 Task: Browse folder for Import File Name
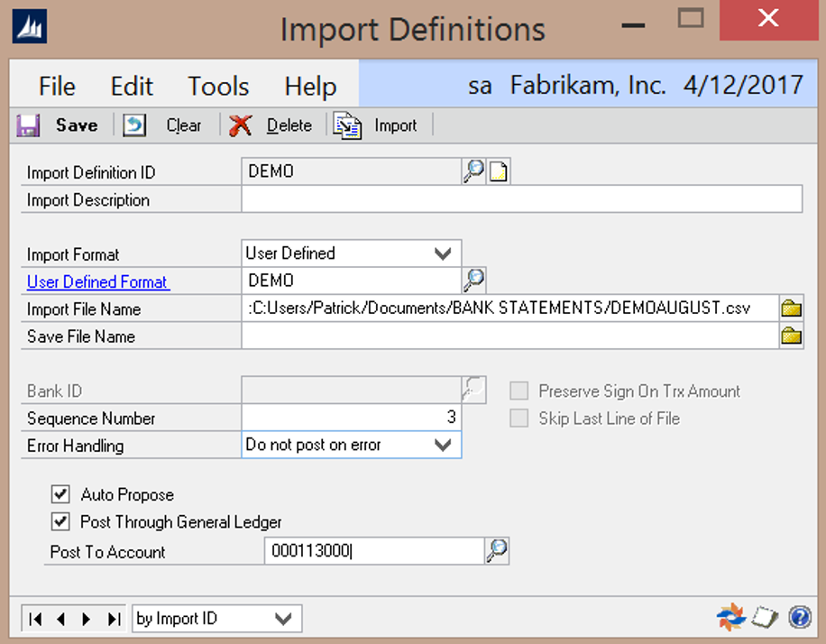[791, 308]
